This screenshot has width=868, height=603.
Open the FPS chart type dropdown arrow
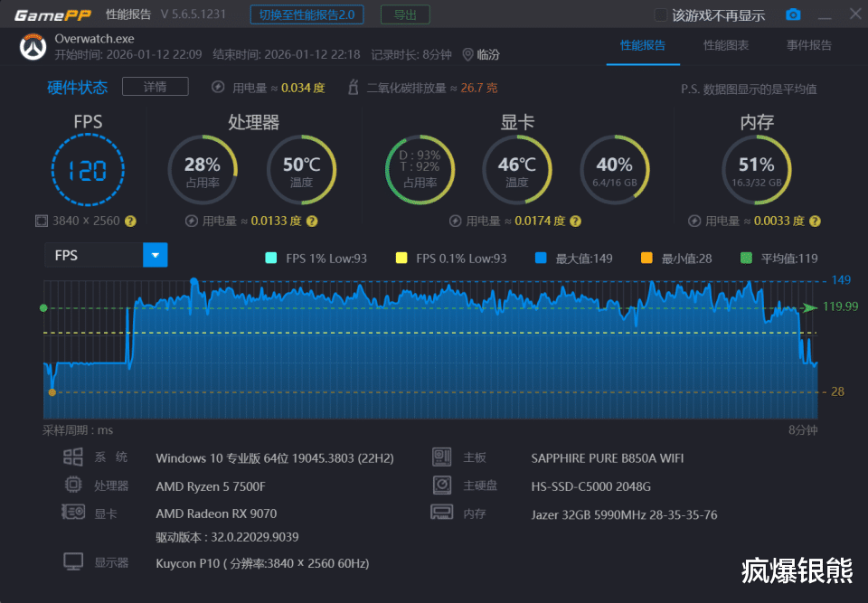pyautogui.click(x=155, y=255)
